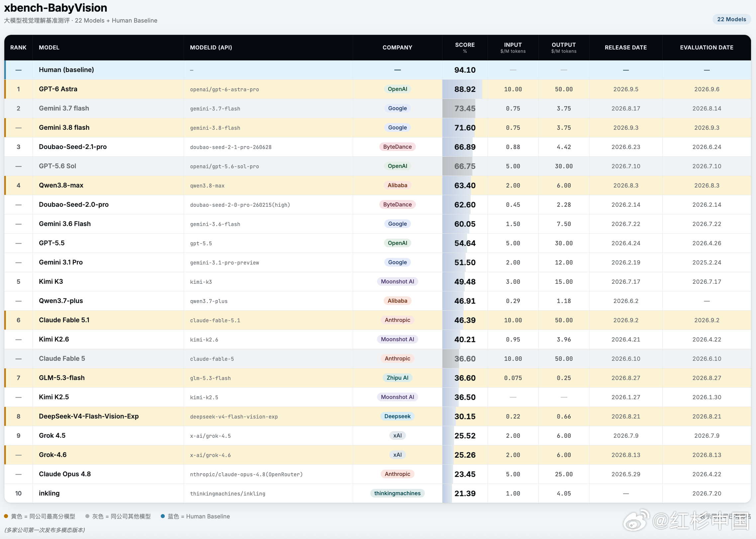Click the input price 0.075
This screenshot has width=756, height=539.
513,378
